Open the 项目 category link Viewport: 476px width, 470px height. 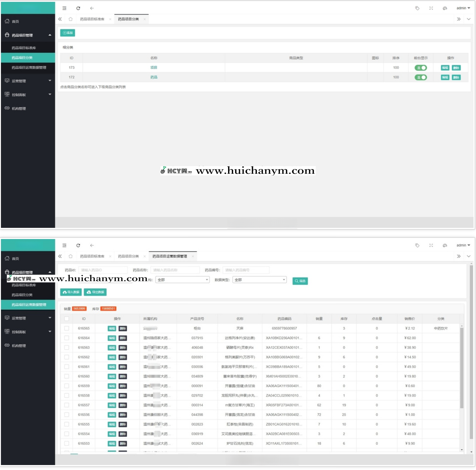click(154, 68)
